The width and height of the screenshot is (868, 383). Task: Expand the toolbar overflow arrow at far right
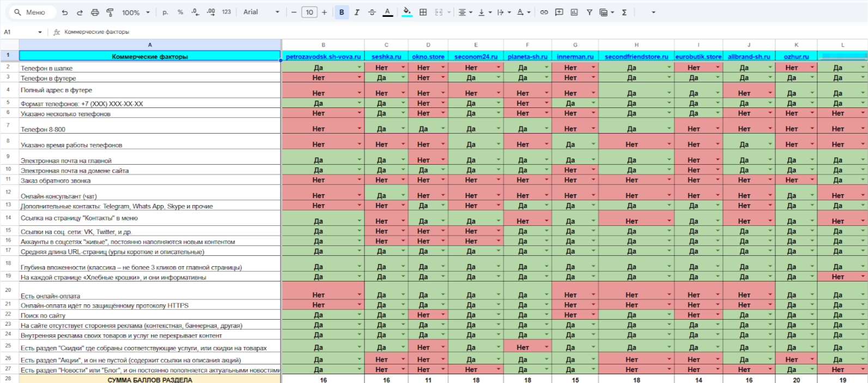(x=654, y=12)
